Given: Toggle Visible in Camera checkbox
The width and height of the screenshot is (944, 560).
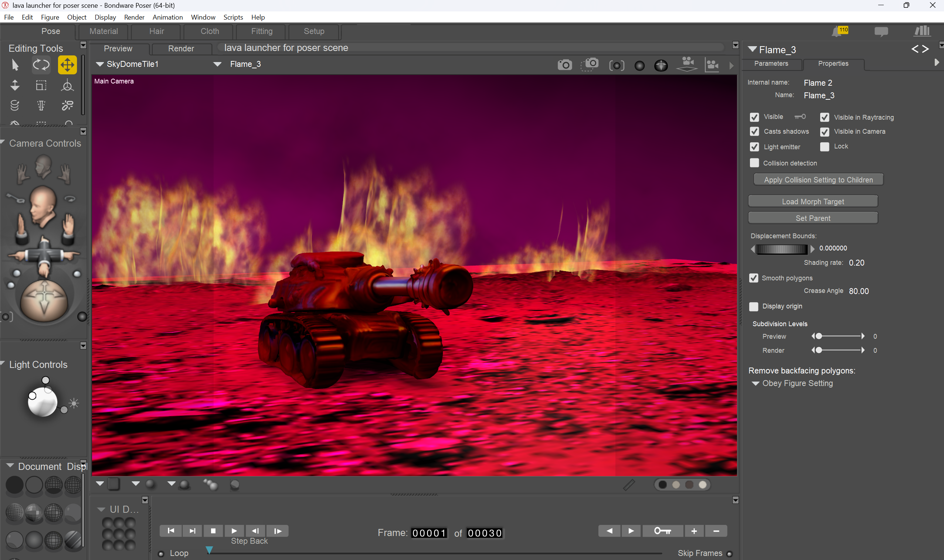Looking at the screenshot, I should (824, 132).
